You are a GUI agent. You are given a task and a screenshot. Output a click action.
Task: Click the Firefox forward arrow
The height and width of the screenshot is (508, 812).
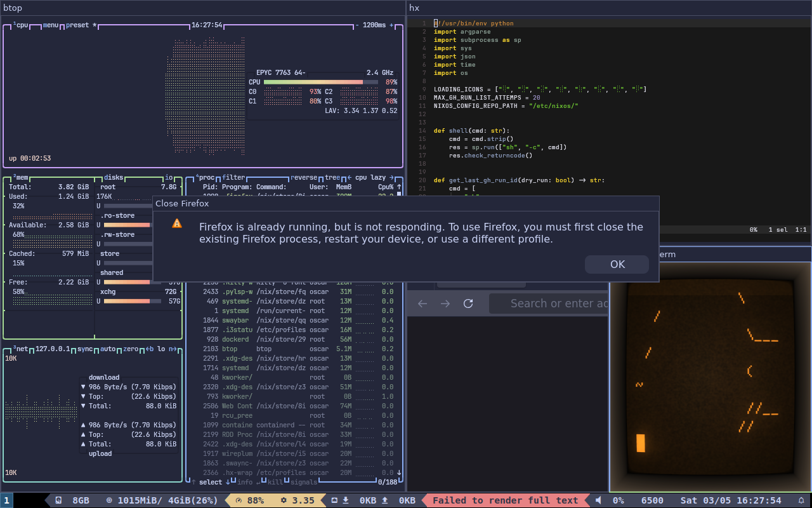445,304
